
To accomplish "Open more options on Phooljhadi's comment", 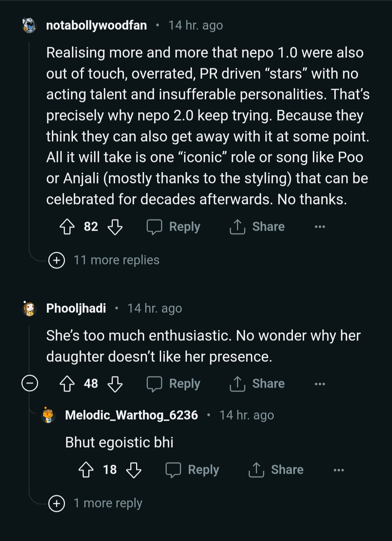I will point(320,384).
